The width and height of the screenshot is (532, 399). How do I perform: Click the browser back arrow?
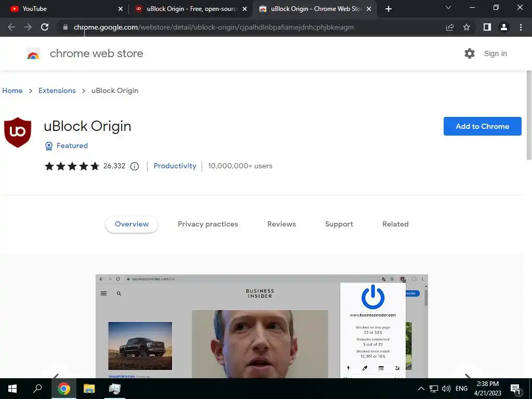11,27
